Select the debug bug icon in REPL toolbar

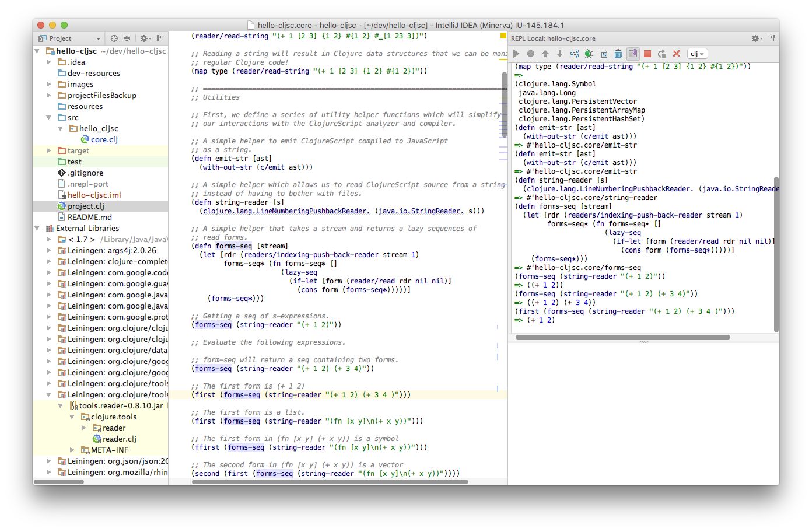coord(589,53)
